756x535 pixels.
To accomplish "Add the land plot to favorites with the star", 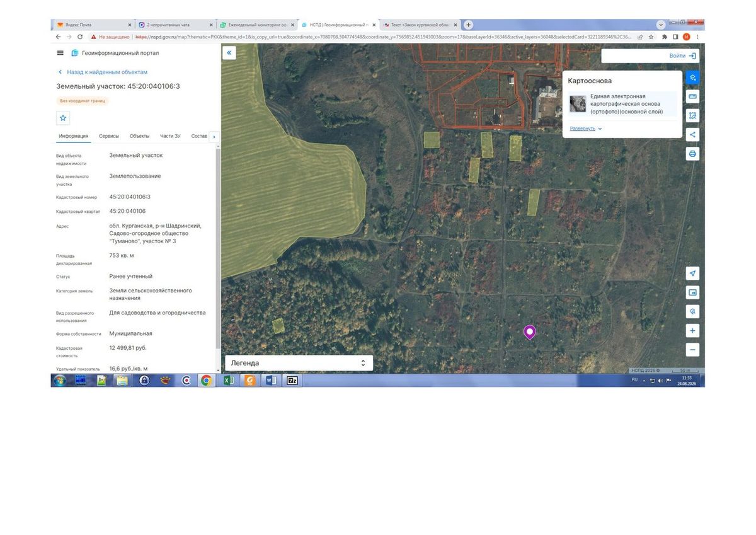I will (63, 118).
